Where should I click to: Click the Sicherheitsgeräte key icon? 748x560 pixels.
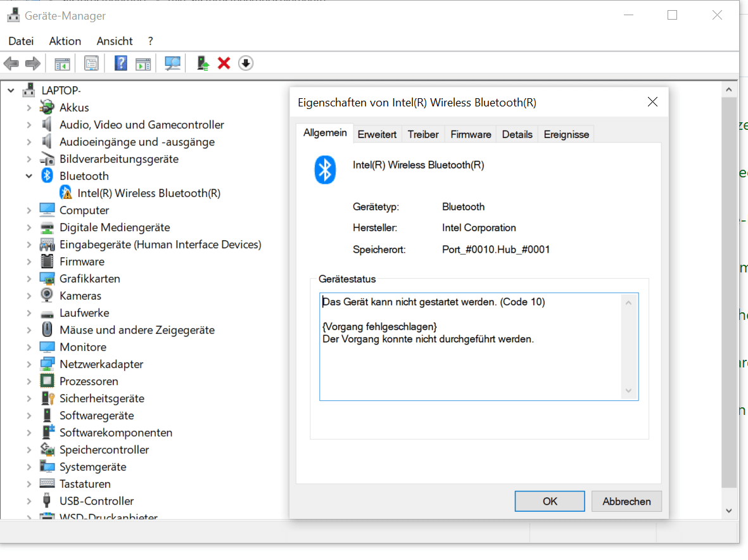click(x=48, y=398)
